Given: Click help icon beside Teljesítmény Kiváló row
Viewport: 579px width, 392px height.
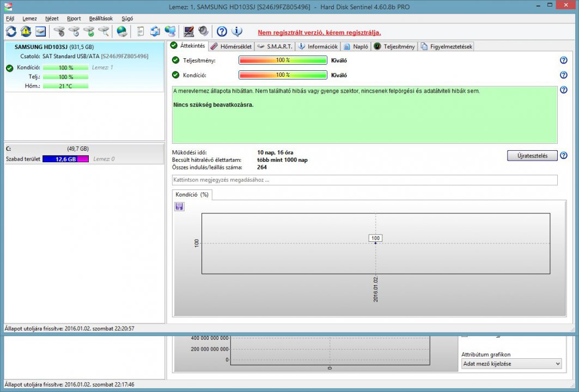Looking at the screenshot, I should 564,60.
